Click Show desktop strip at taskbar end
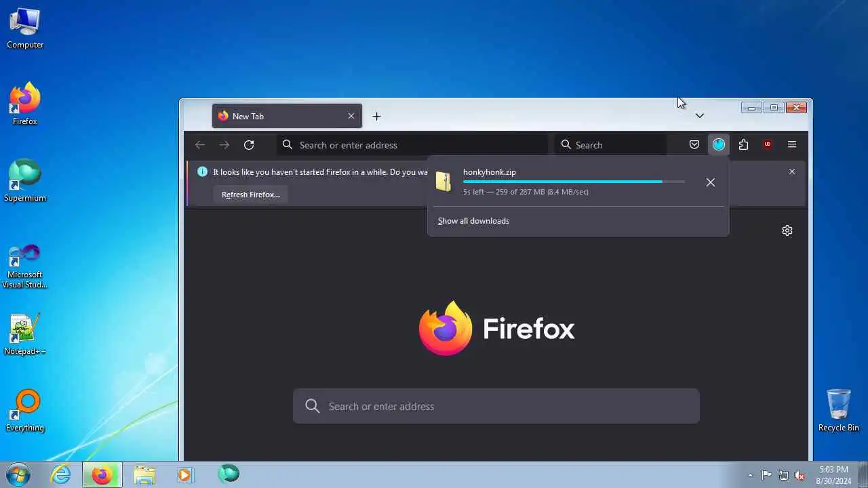The height and width of the screenshot is (488, 868). (x=863, y=475)
